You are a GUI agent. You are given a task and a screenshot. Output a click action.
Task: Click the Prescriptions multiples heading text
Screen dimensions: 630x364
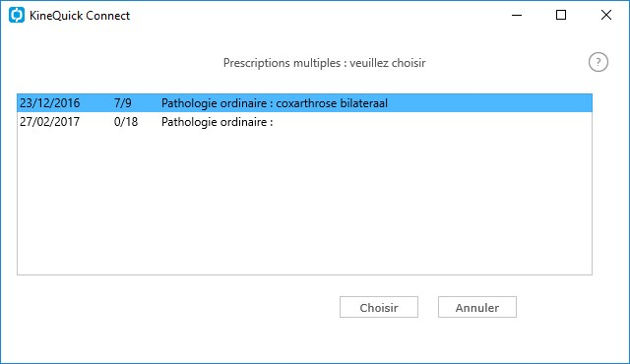coord(324,63)
